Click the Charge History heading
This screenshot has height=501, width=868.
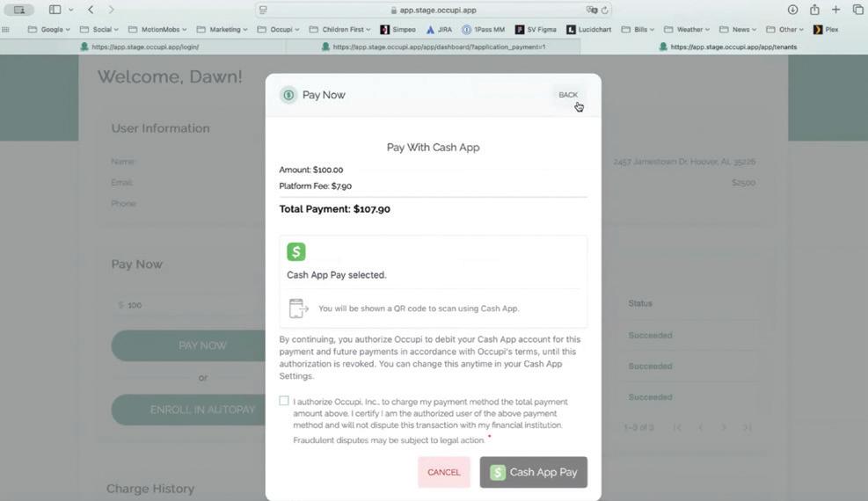pos(150,489)
